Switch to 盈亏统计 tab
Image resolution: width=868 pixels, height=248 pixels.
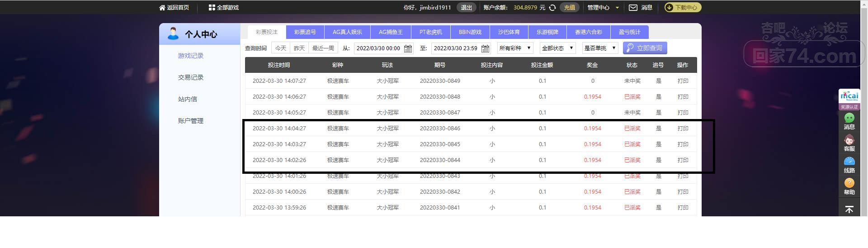pos(630,32)
